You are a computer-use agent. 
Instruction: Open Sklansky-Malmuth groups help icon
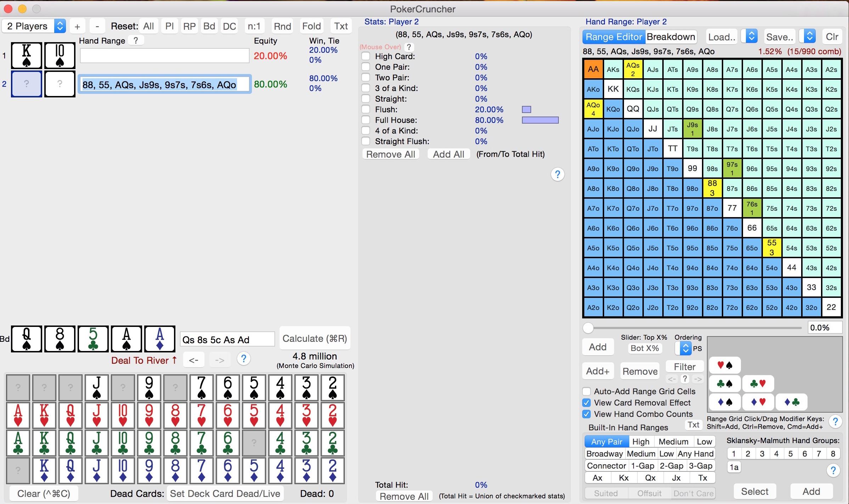point(833,470)
